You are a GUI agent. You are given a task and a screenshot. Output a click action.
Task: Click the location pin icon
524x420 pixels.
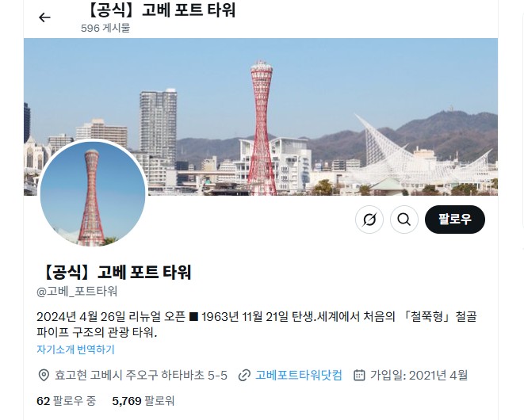pyautogui.click(x=44, y=376)
